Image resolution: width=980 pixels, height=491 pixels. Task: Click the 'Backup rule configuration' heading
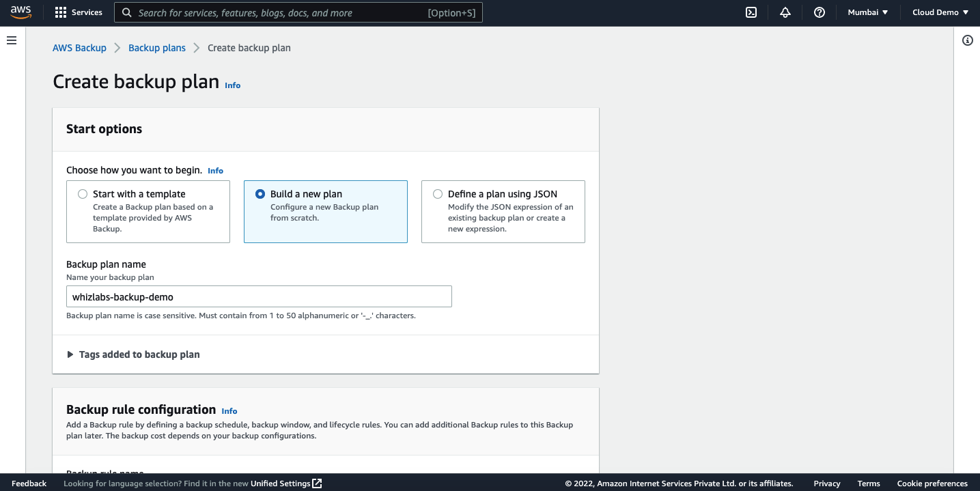tap(141, 410)
